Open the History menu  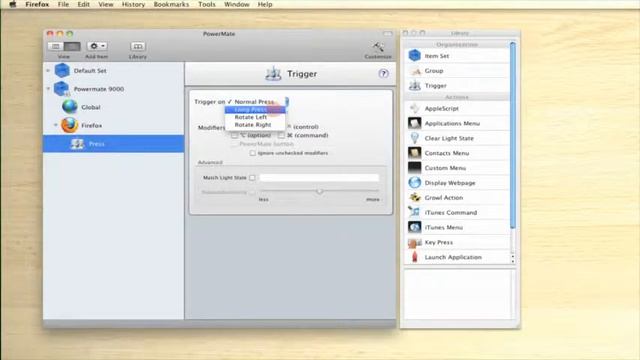click(133, 4)
